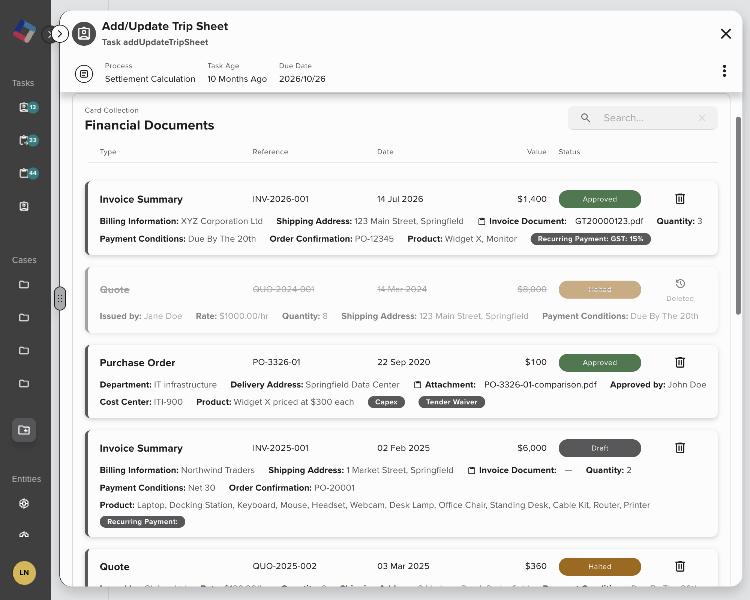Screen dimensions: 750x600
Task: Sort by Reference column header
Action: click(270, 152)
